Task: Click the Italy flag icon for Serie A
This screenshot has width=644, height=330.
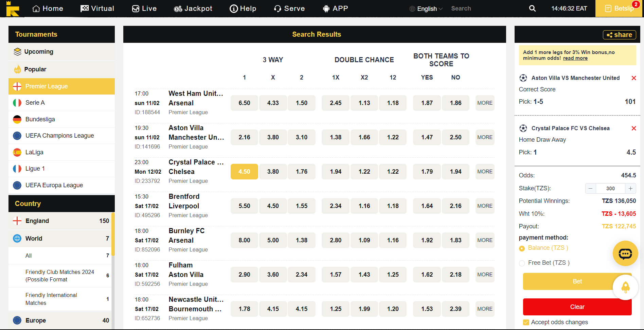Action: point(17,103)
